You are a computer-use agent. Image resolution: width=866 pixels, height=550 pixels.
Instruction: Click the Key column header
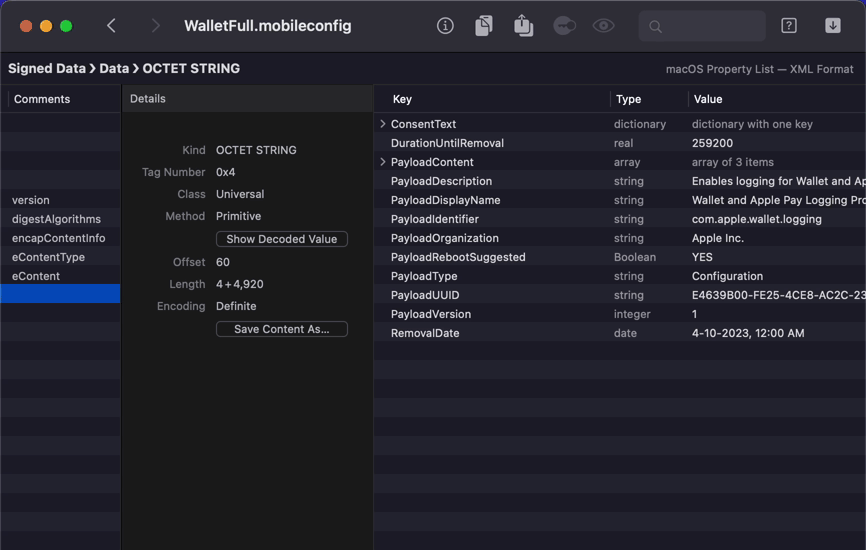(402, 99)
